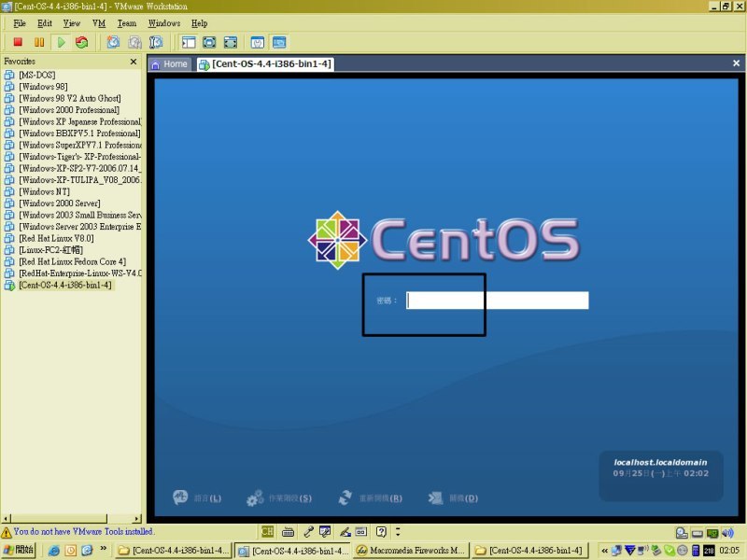747x560 pixels.
Task: Click the VMware sound status speaker icon
Action: point(728,533)
